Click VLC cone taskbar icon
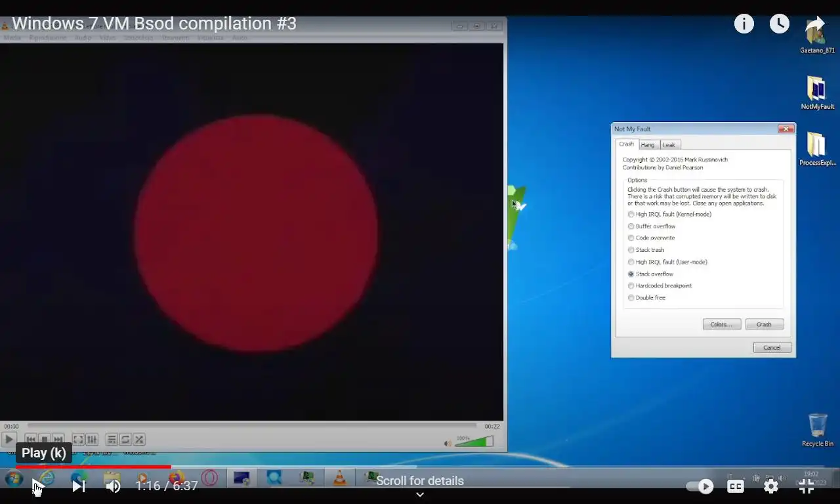The width and height of the screenshot is (840, 504). 339,478
